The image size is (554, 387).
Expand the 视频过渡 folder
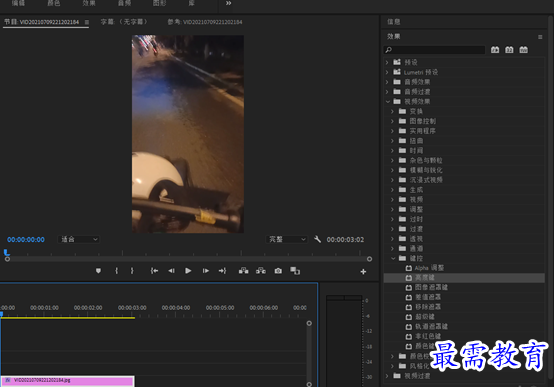(x=387, y=376)
